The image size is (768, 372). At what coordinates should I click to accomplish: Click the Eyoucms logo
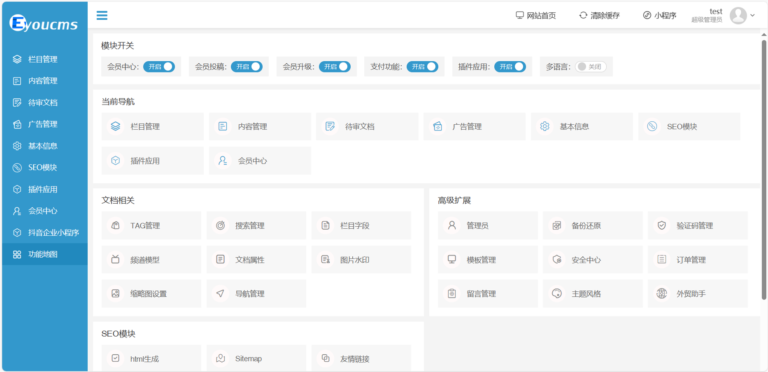(x=44, y=23)
